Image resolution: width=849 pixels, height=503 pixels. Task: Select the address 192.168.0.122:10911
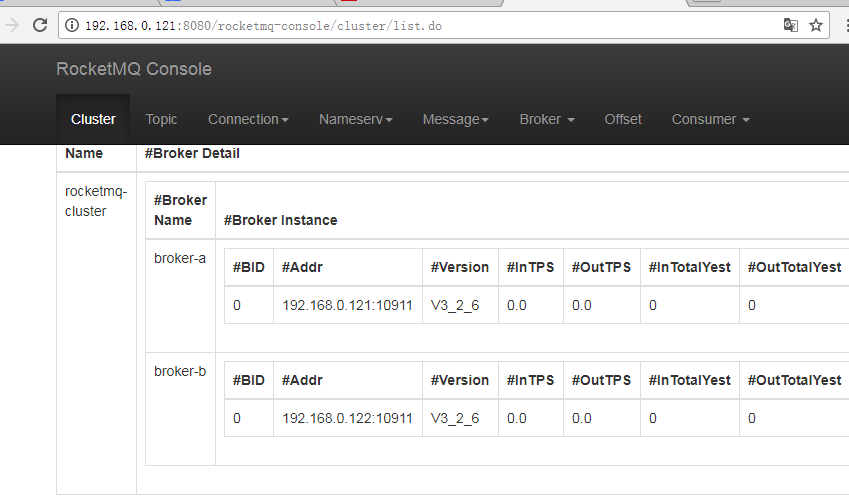[347, 419]
